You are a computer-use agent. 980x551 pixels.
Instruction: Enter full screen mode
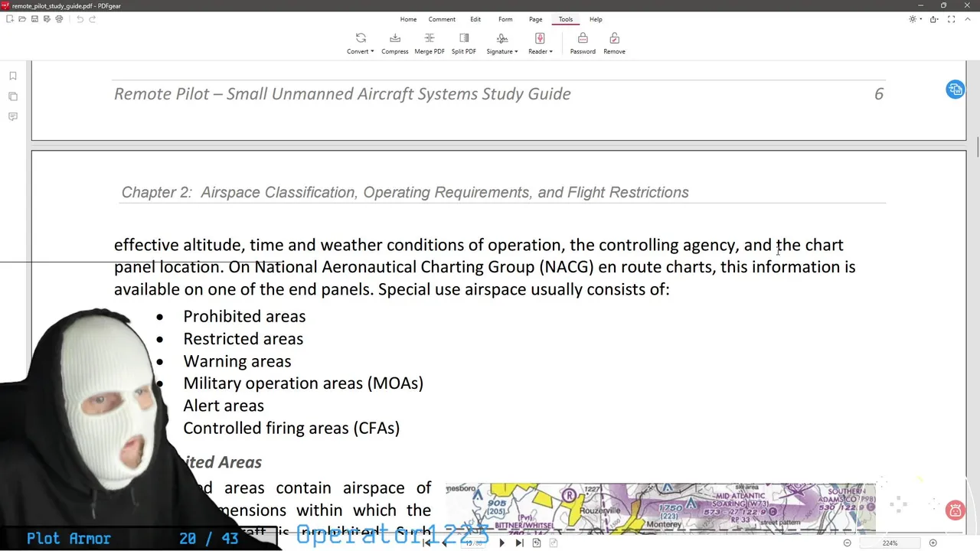(951, 19)
